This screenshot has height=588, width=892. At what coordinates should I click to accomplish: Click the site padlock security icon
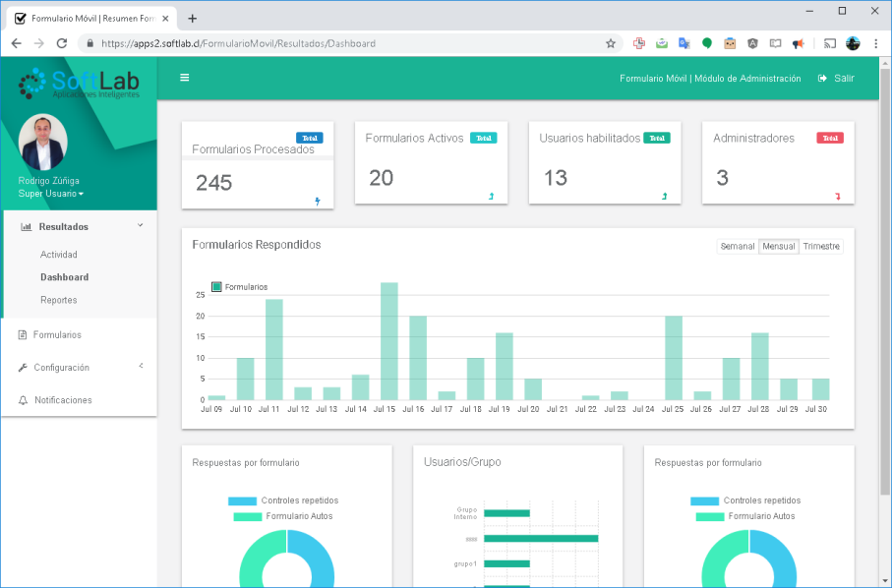pyautogui.click(x=89, y=43)
